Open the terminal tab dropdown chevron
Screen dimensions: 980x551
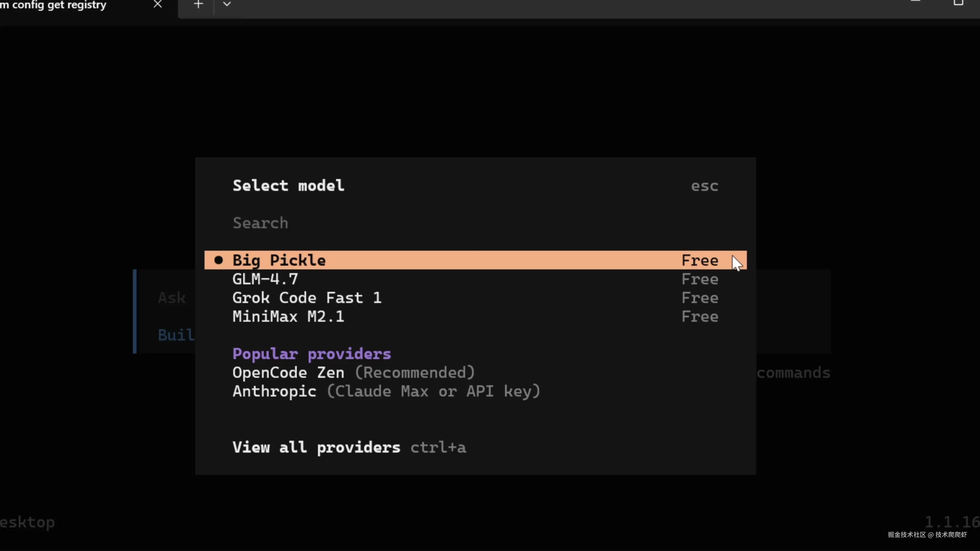[227, 5]
